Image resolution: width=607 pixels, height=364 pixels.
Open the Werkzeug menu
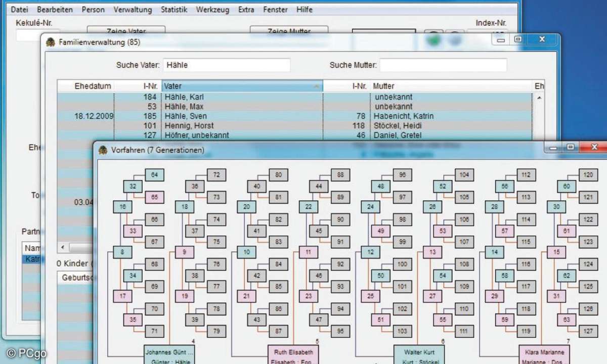tap(212, 10)
